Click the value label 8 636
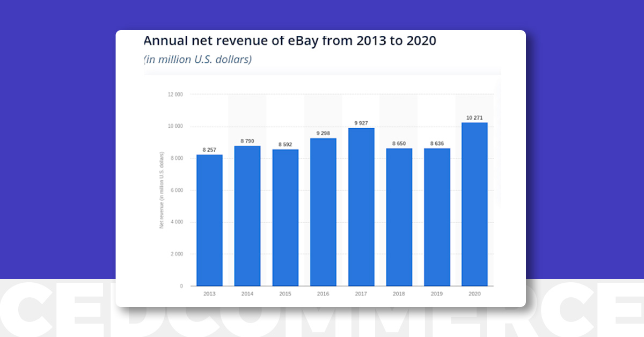The width and height of the screenshot is (644, 337). coord(437,143)
